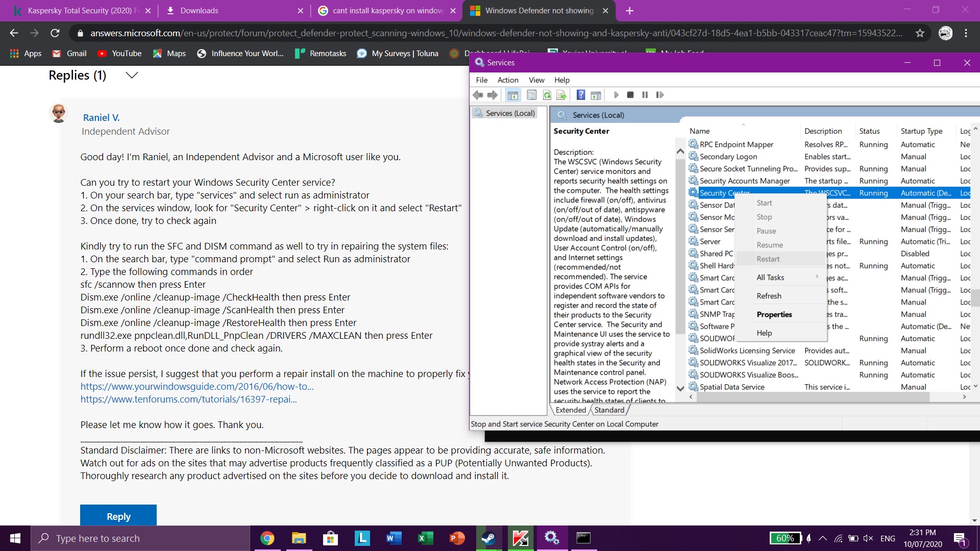Show hidden system tray icons chevron
Viewport: 980px width, 551px height.
pyautogui.click(x=823, y=538)
